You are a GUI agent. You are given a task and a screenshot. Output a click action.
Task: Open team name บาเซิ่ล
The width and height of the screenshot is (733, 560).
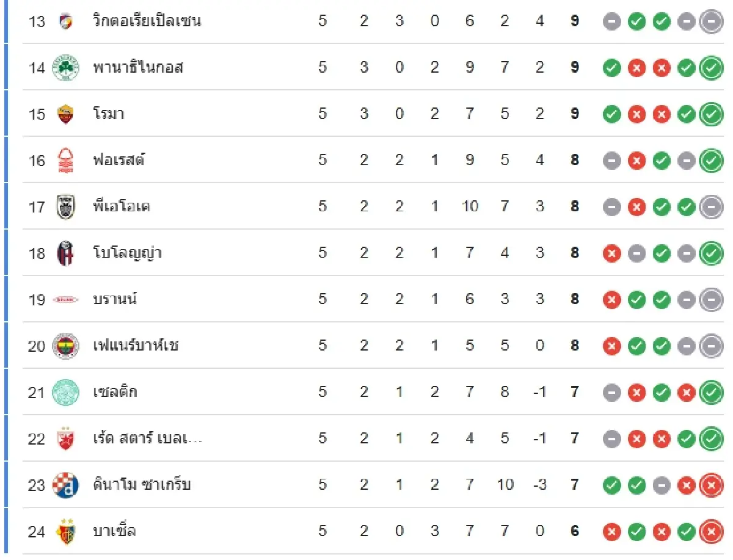[x=114, y=531]
